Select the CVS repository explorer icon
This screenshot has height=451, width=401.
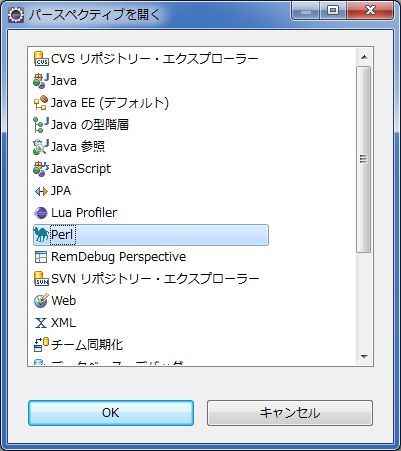click(41, 59)
